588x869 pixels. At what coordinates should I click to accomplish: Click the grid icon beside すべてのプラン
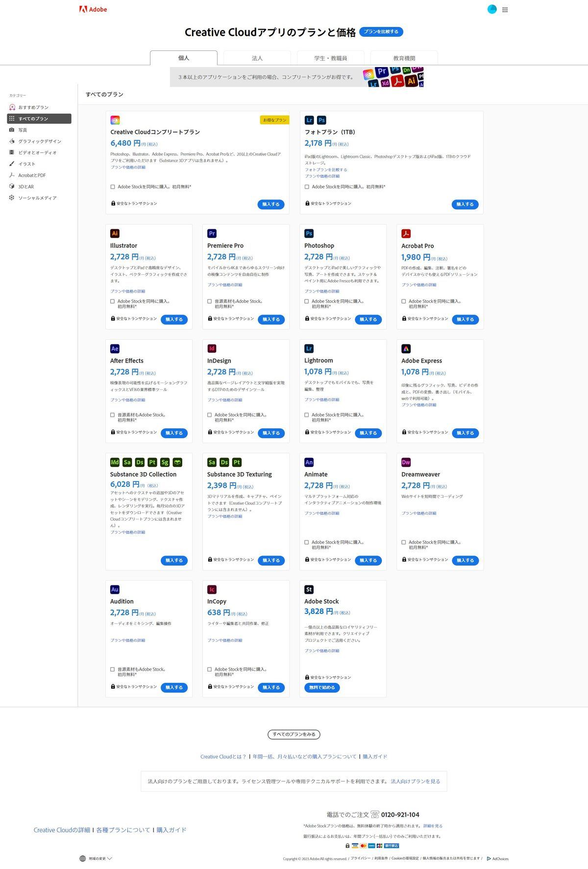[12, 119]
